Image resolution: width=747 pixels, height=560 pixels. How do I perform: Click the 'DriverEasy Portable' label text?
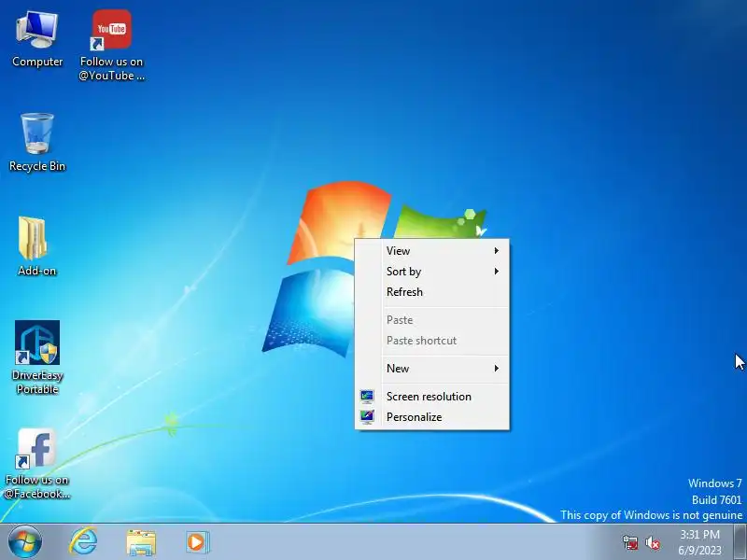coord(37,382)
